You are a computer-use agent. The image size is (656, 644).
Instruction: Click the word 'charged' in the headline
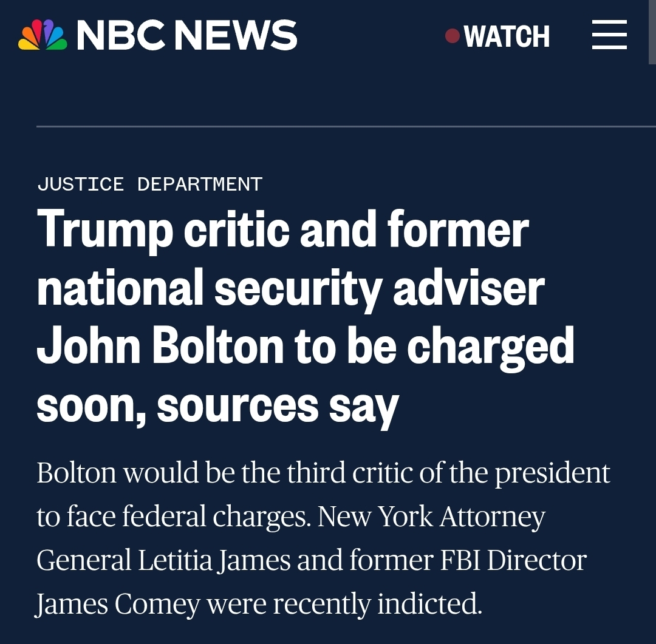pyautogui.click(x=490, y=346)
